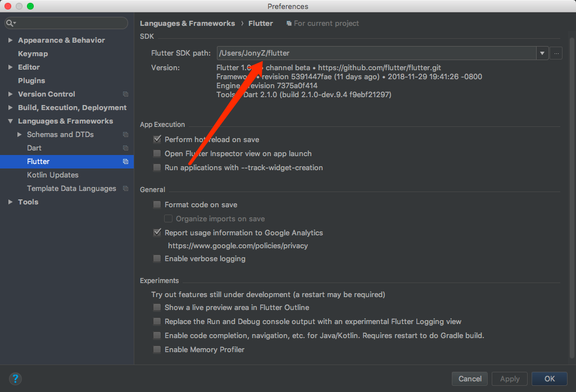This screenshot has width=576, height=392.
Task: Click the settings search field
Action: click(66, 23)
